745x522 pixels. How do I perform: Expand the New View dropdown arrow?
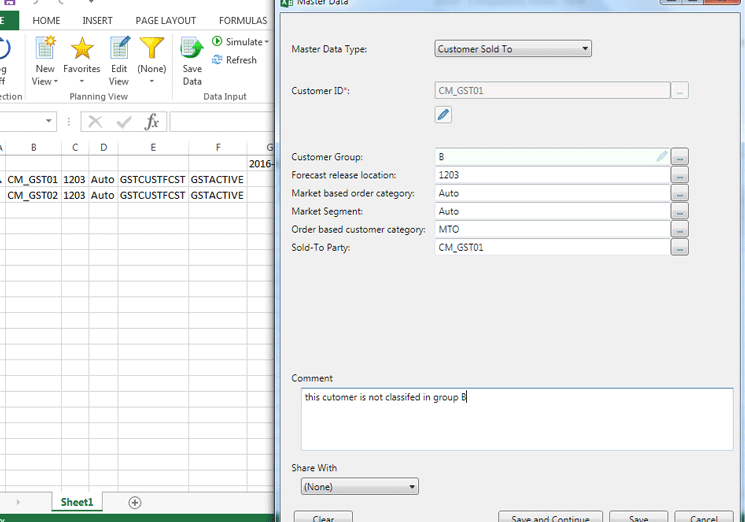tap(56, 81)
